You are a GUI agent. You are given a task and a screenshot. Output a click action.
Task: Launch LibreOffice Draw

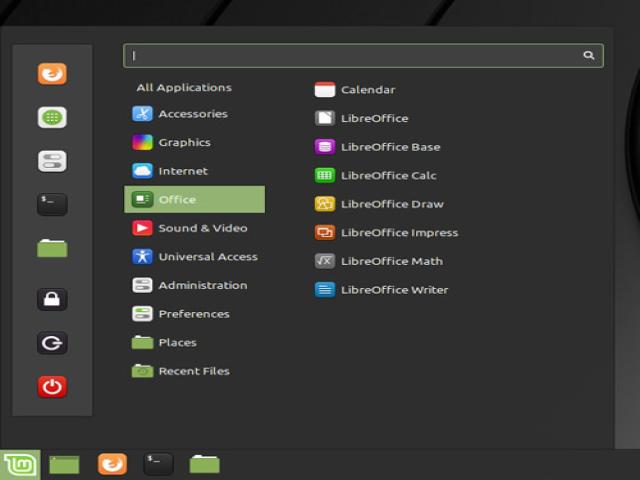(379, 204)
